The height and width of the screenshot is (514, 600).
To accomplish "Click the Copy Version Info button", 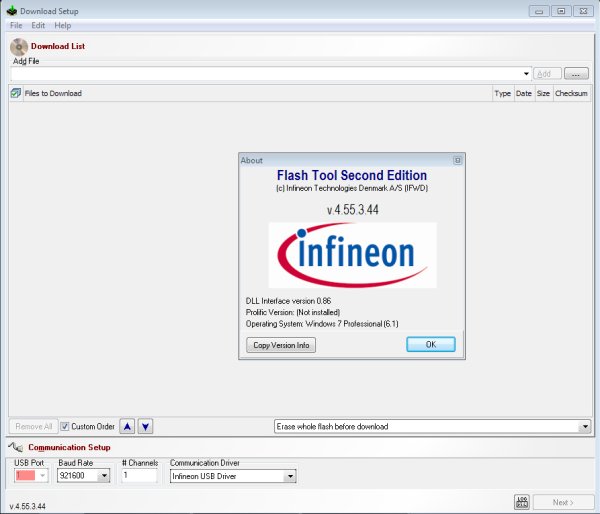I will [281, 345].
